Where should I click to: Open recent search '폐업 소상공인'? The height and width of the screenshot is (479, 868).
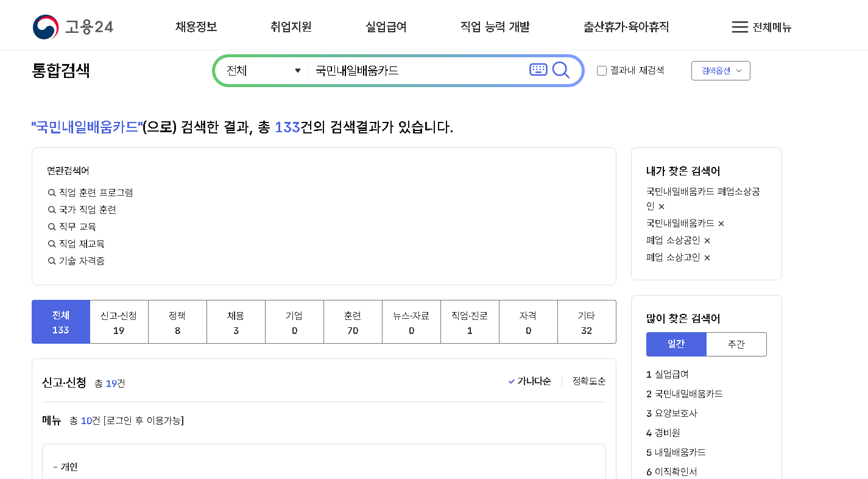[673, 240]
